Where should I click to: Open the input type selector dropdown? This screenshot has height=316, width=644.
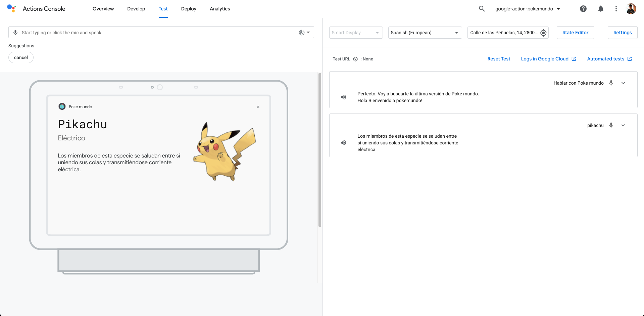pyautogui.click(x=304, y=33)
